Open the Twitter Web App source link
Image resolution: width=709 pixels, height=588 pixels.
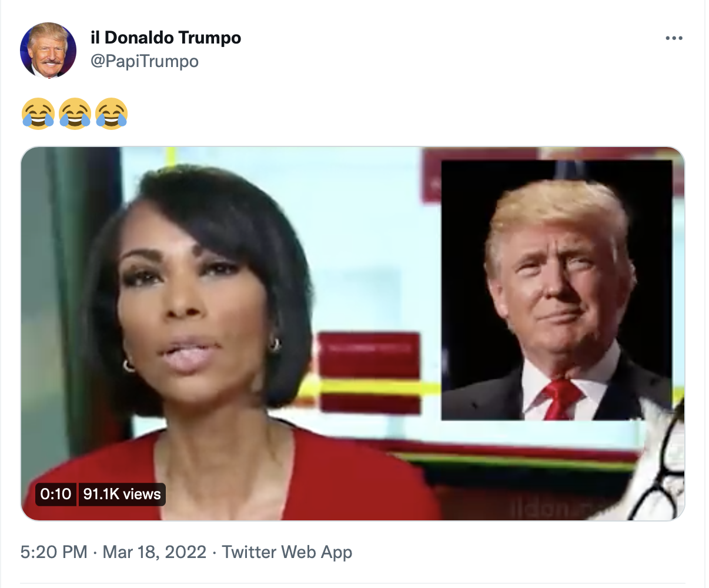point(287,552)
